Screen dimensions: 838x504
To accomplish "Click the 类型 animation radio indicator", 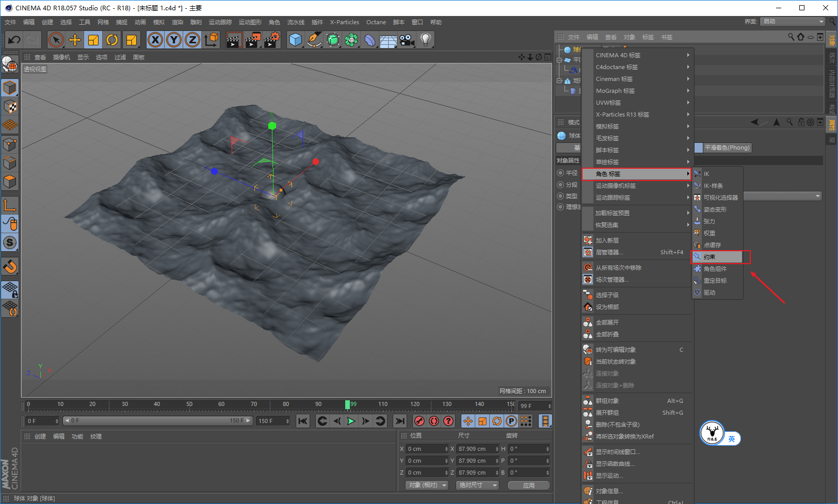I will 560,196.
